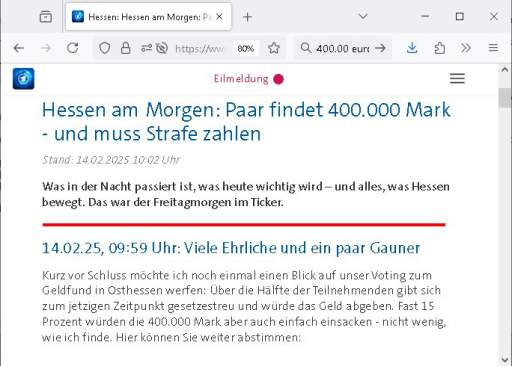512x366 pixels.
Task: Click the red Eilmeldung indicator dot
Action: (278, 79)
